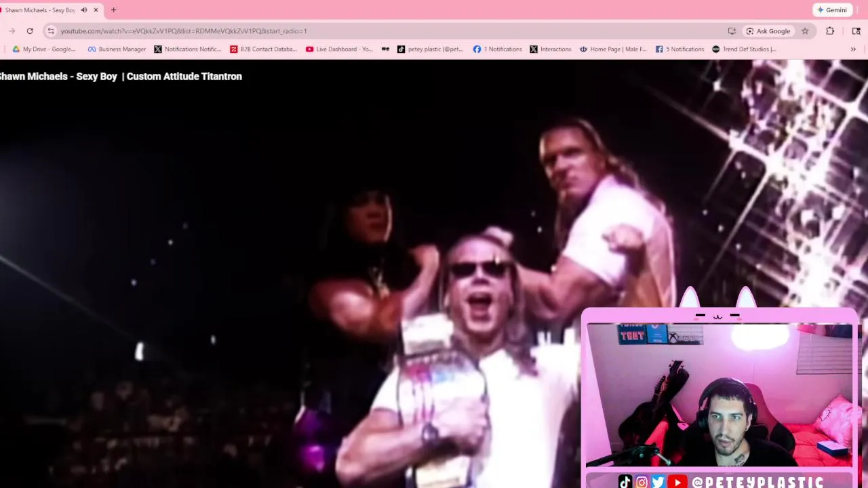
Task: Open the 5 Notifications Facebook bookmark
Action: pos(679,49)
